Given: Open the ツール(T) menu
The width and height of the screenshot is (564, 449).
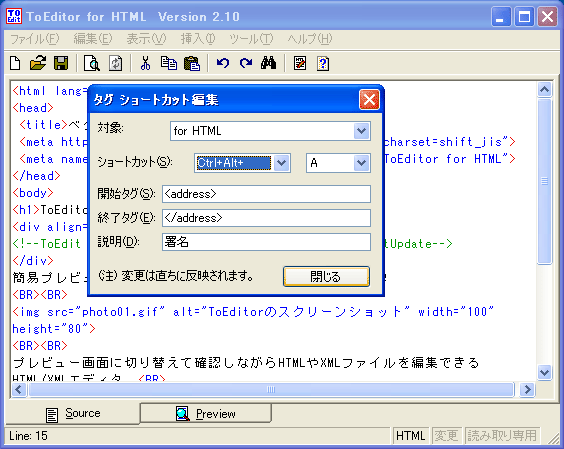Looking at the screenshot, I should click(251, 39).
